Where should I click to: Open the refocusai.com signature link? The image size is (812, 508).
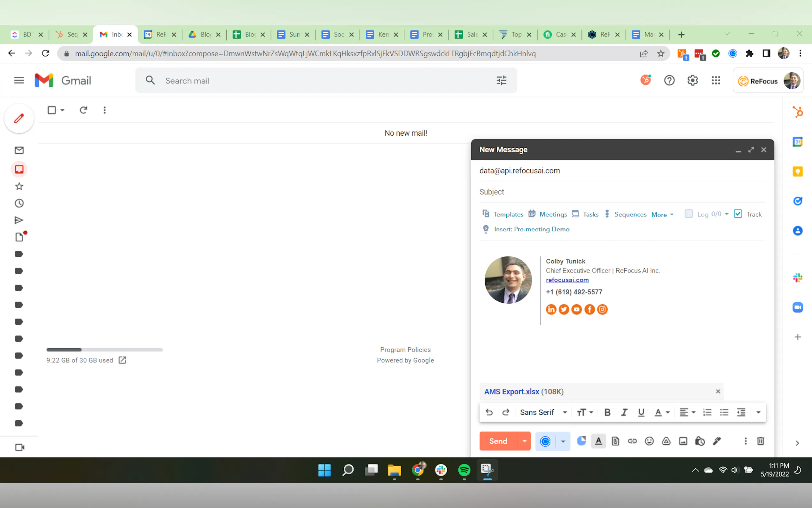point(567,280)
